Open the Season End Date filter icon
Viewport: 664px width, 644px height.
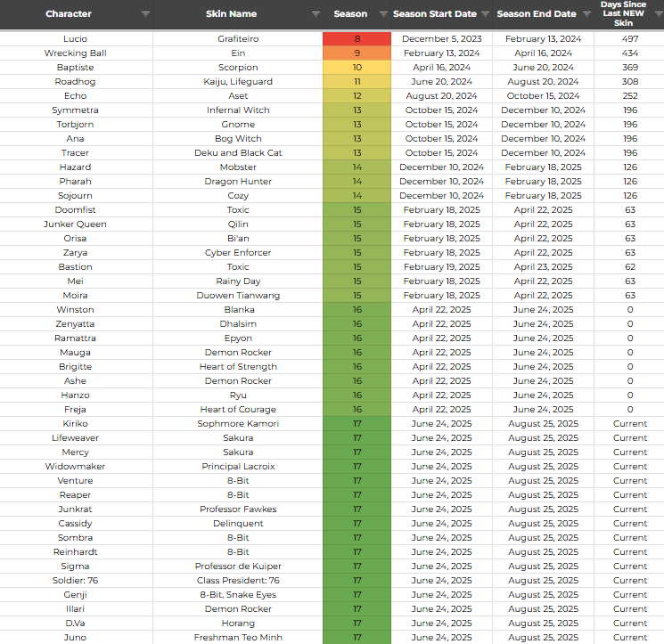coord(586,14)
